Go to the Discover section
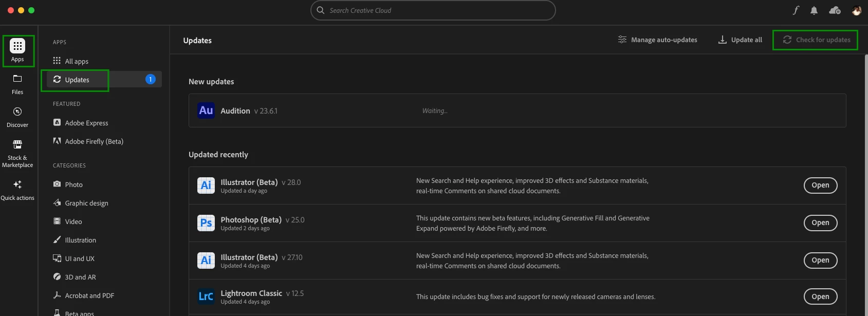 17,117
